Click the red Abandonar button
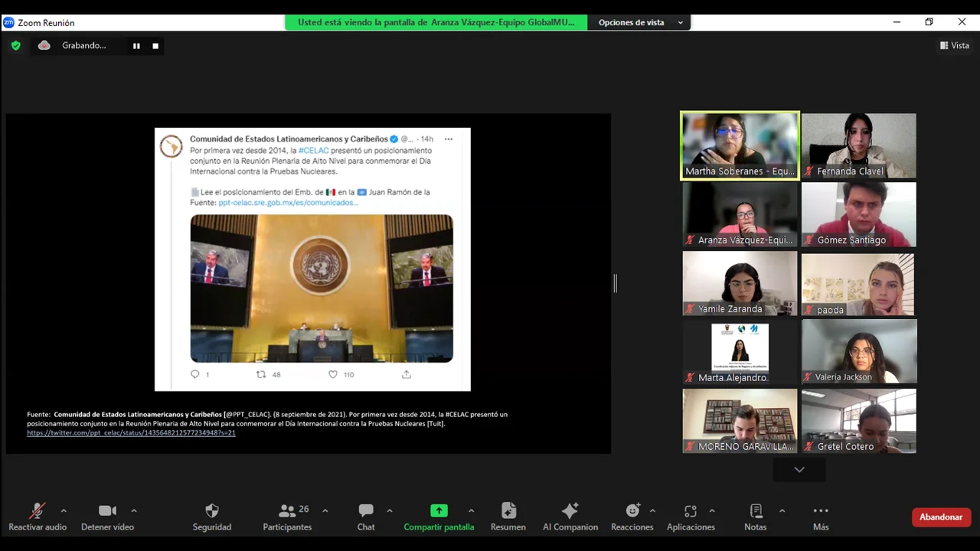The image size is (980, 551). point(941,517)
